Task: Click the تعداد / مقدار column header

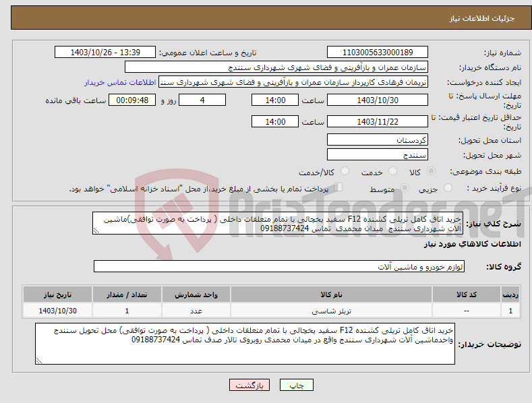Action: 127,294
